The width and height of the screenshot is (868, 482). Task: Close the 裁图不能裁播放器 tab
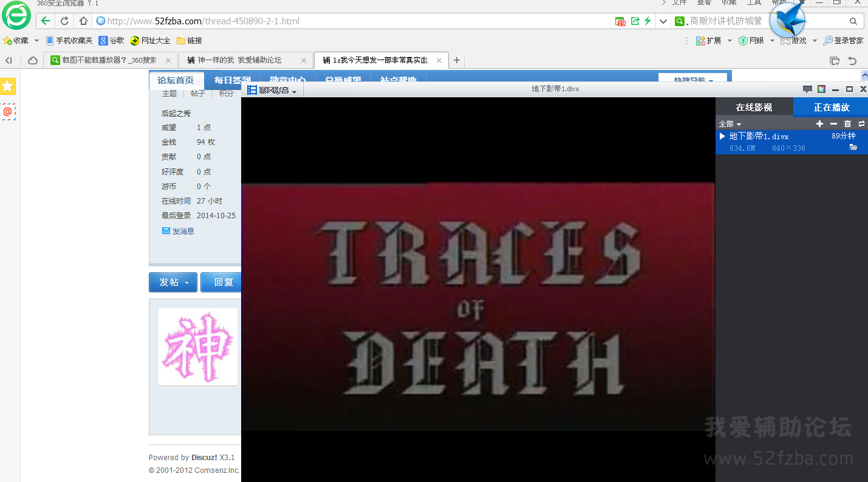click(168, 60)
